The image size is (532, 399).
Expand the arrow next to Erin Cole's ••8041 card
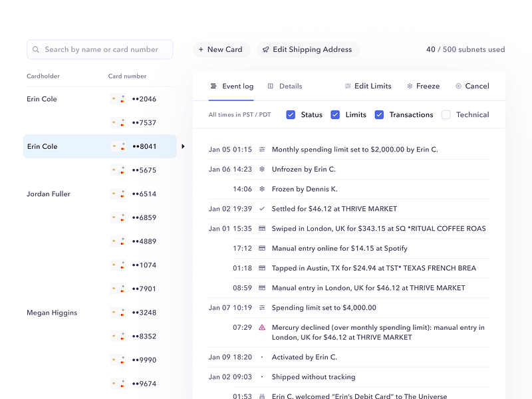183,146
